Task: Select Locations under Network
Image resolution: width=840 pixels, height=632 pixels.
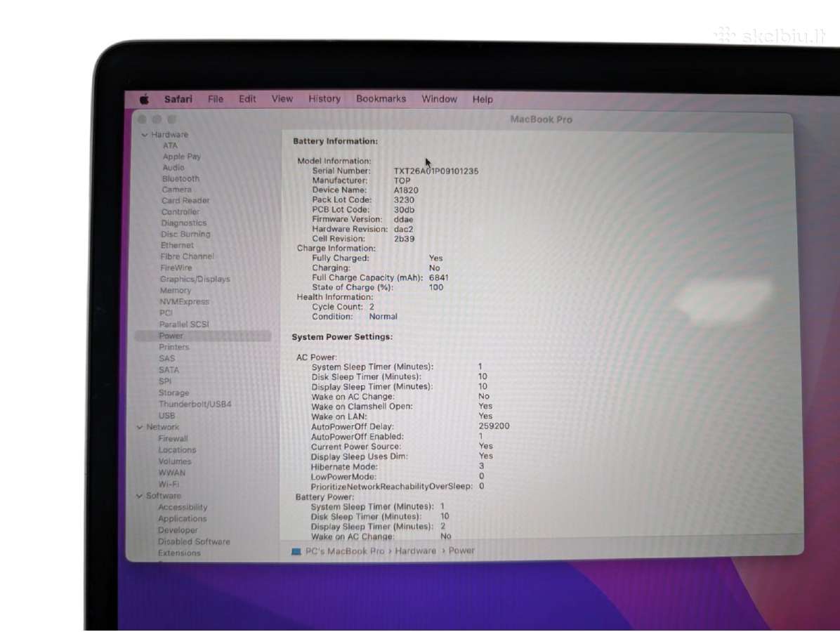Action: click(x=177, y=450)
